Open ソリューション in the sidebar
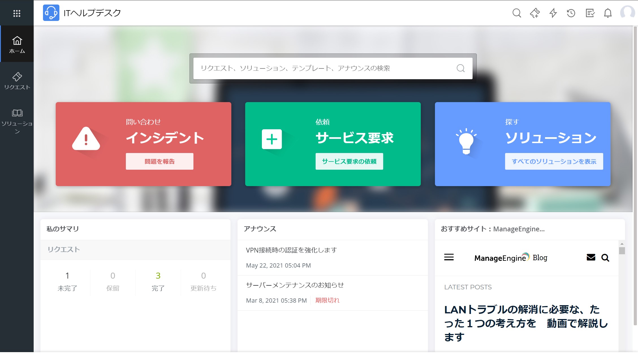638x364 pixels. pos(17,121)
